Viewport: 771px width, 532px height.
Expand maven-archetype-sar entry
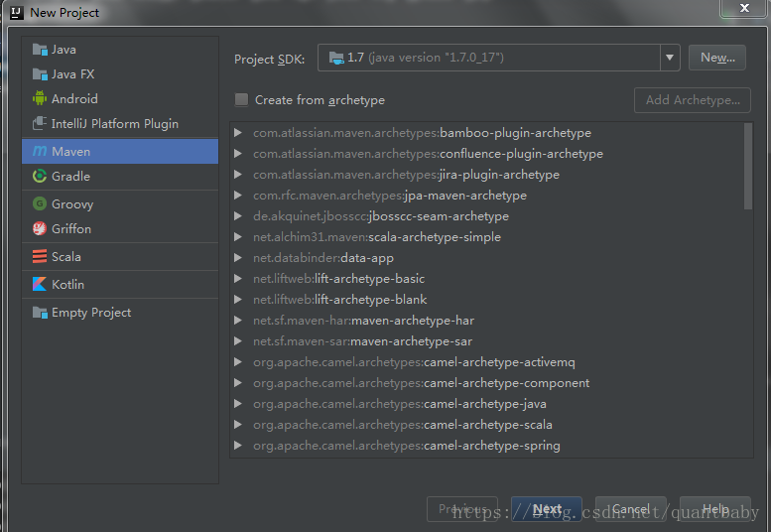(238, 341)
